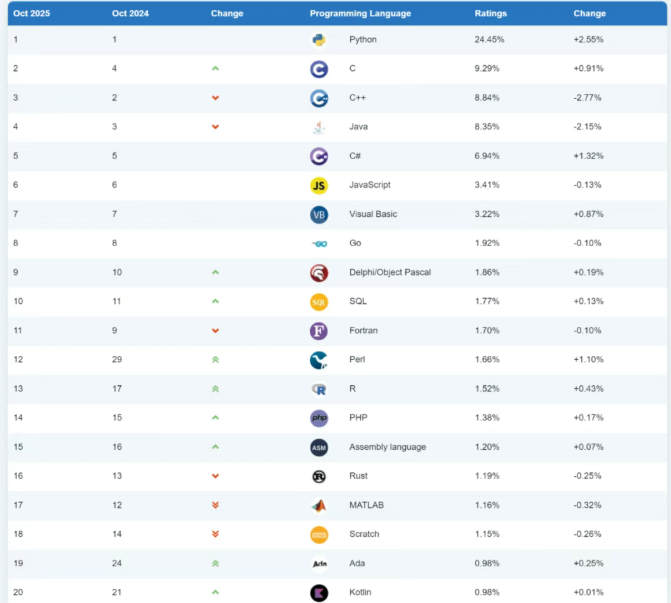Click the Python logo icon
The image size is (671, 603).
(319, 40)
